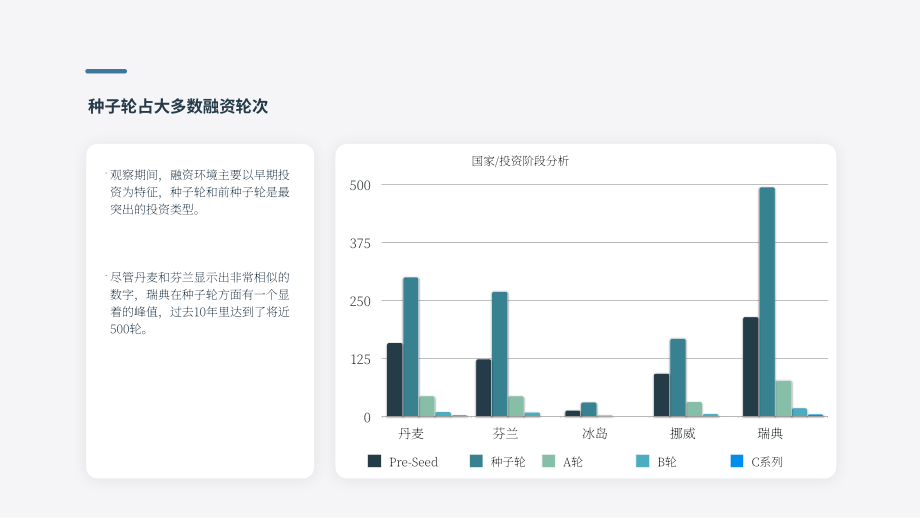
Task: Select Denmark's 种子轮 bar
Action: click(411, 347)
